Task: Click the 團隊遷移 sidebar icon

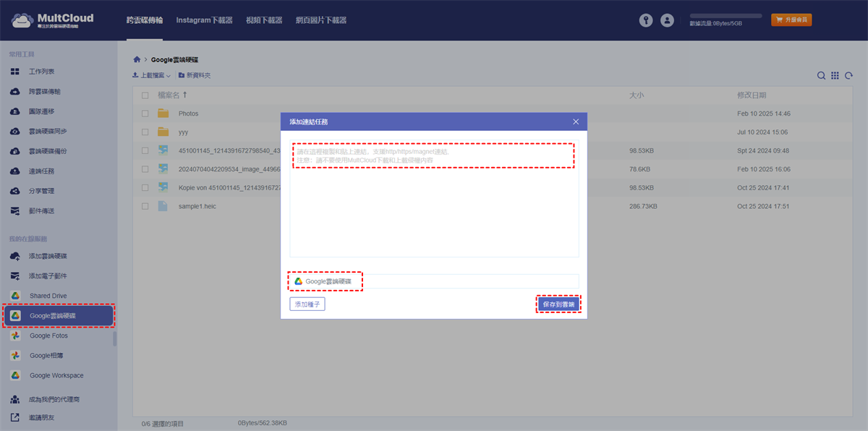Action: (x=14, y=111)
